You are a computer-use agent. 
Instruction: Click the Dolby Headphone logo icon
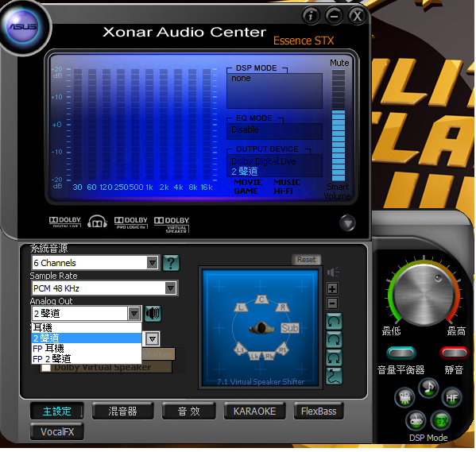(97, 222)
